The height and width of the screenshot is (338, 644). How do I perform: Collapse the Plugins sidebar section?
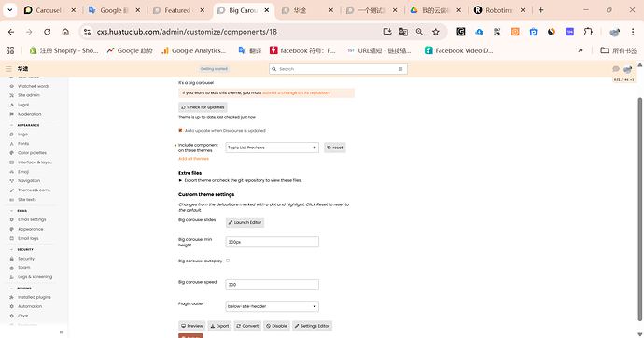tap(11, 289)
